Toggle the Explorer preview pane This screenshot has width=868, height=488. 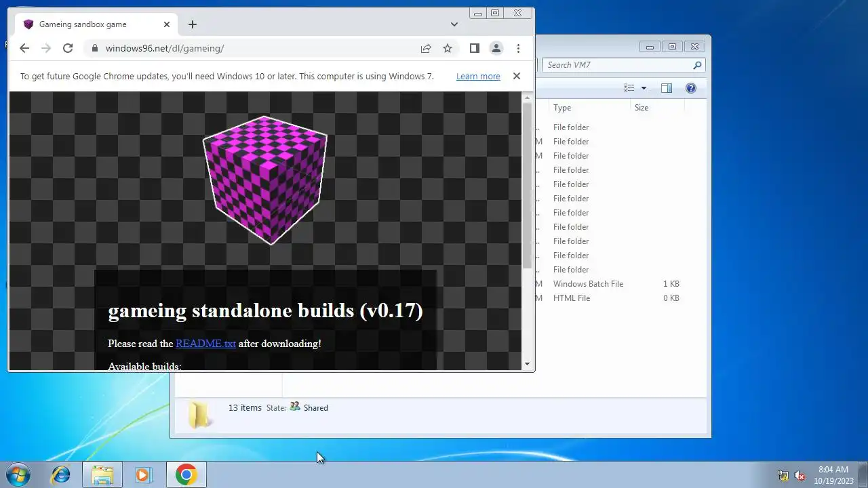pyautogui.click(x=667, y=88)
